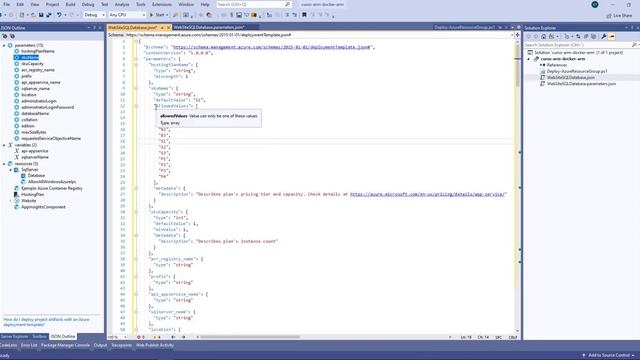Open the File menu
This screenshot has height=360, width=640.
(x=7, y=4)
